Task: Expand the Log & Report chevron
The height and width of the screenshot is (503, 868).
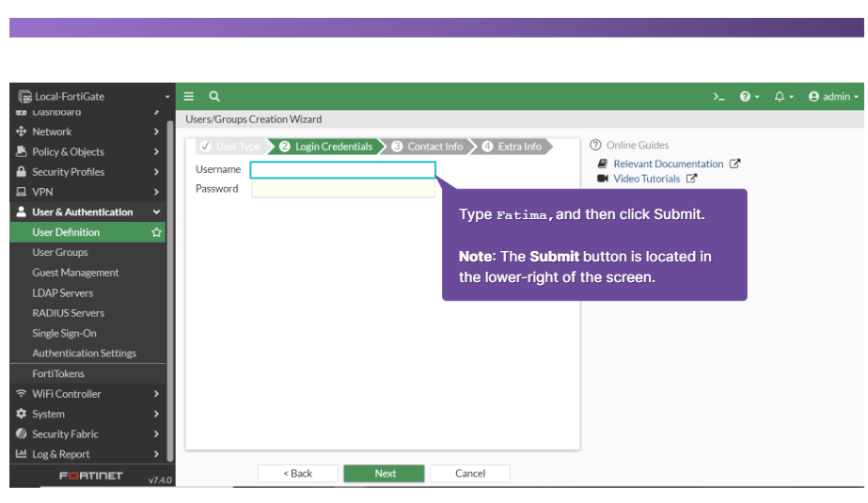Action: click(156, 454)
